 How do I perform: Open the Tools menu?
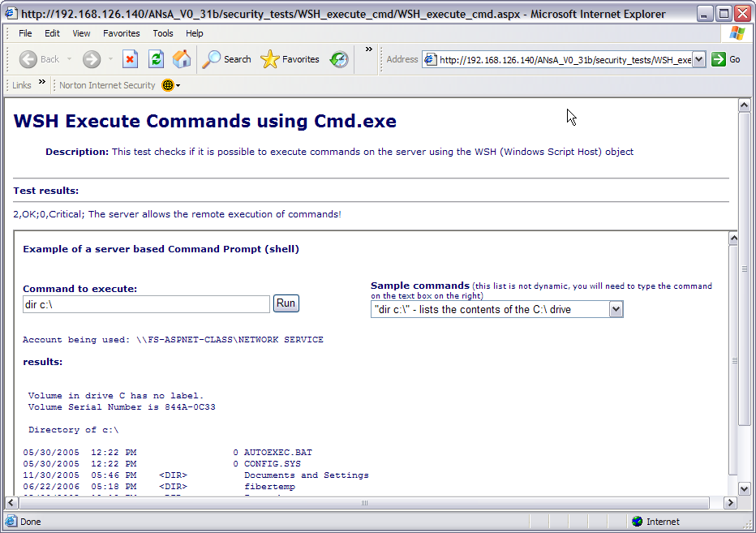click(163, 33)
